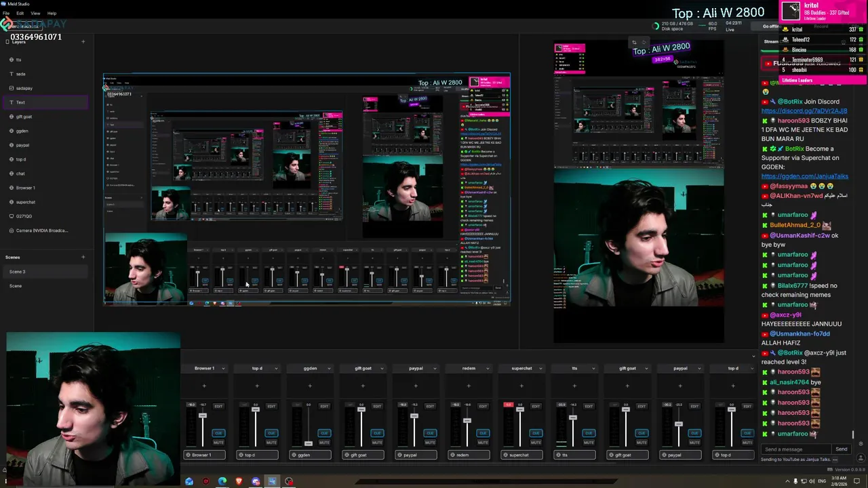
Task: Click the tts volume fader
Action: click(x=573, y=418)
